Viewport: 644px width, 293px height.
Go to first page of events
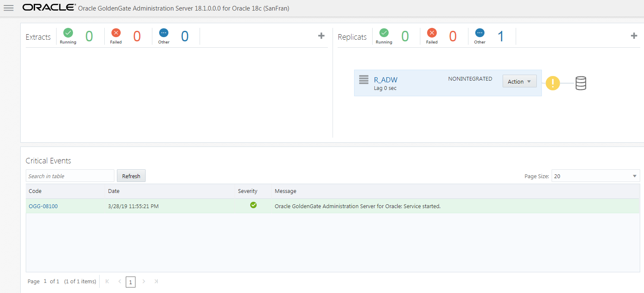coord(107,281)
